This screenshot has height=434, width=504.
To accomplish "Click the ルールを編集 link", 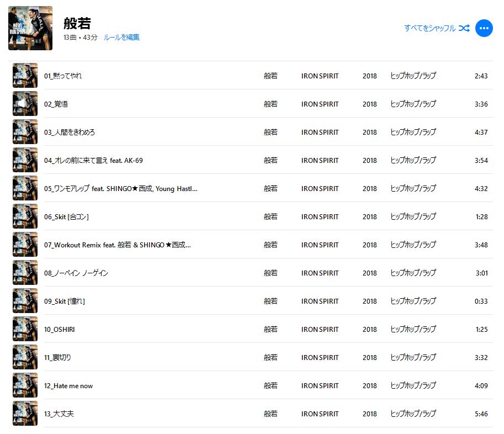I will 121,38.
